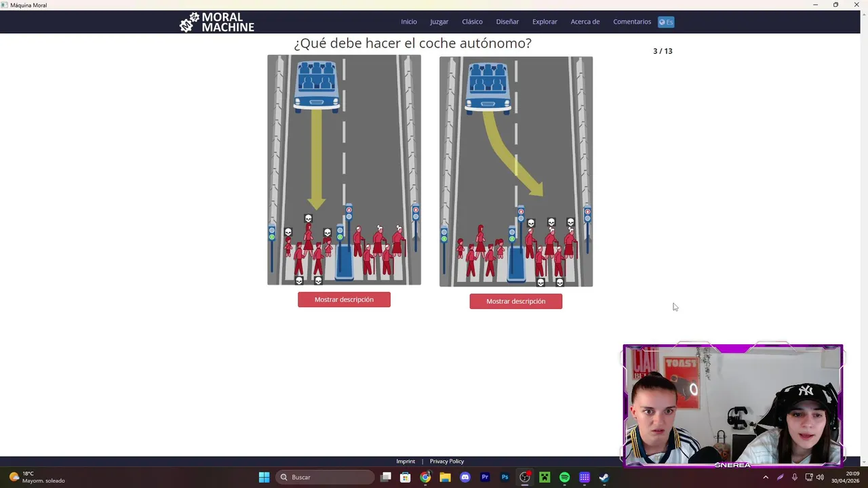Open the Inicio menu item

409,22
